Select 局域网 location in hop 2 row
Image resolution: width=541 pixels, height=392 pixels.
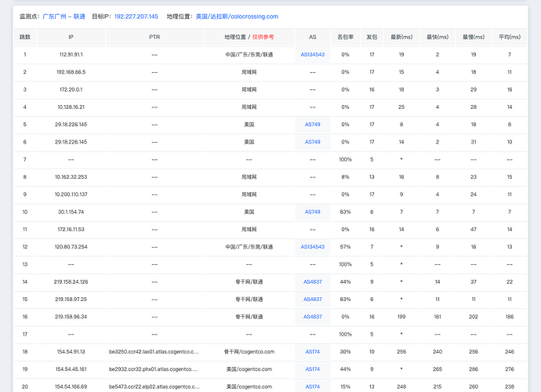249,72
